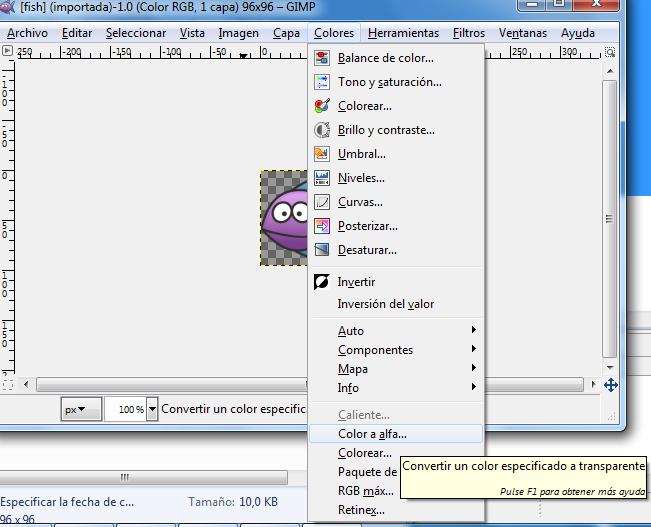Choose Curvas... menu entry
This screenshot has height=527, width=651.
point(396,202)
